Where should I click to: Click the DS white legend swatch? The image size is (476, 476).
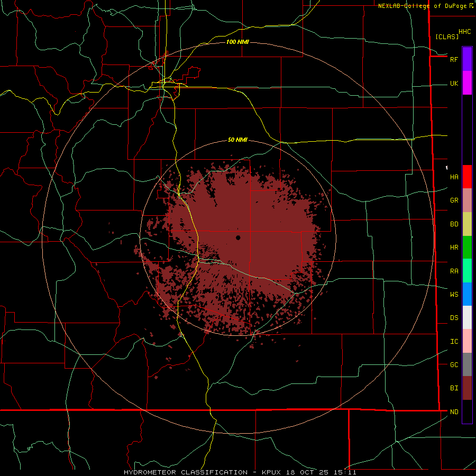point(467,317)
